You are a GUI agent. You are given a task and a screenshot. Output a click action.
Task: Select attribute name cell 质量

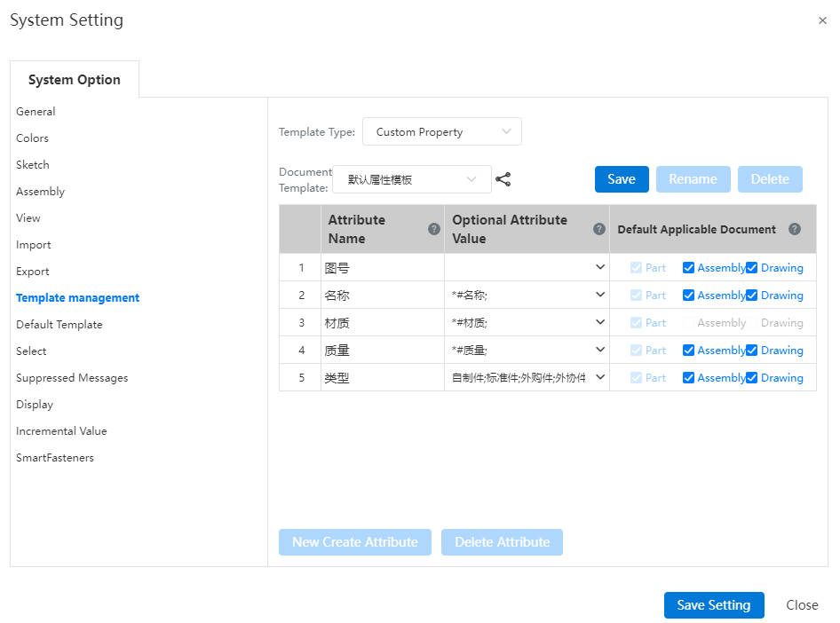383,350
